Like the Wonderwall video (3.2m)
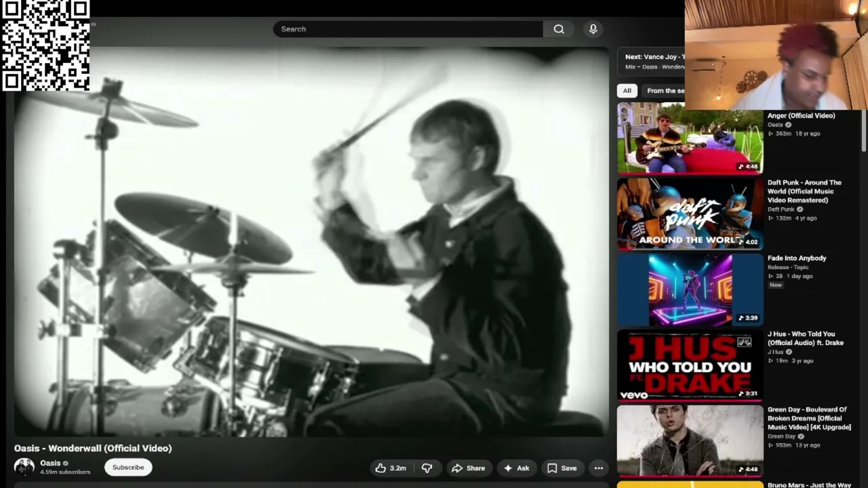 (x=391, y=468)
